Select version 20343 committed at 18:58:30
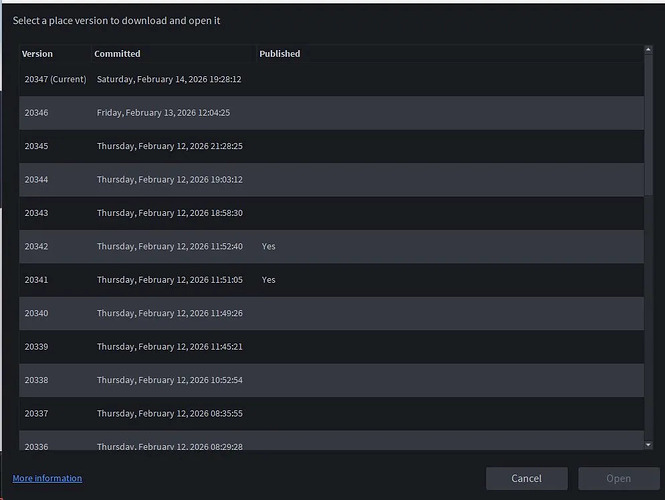Viewport: 665px width, 500px height. (x=330, y=213)
